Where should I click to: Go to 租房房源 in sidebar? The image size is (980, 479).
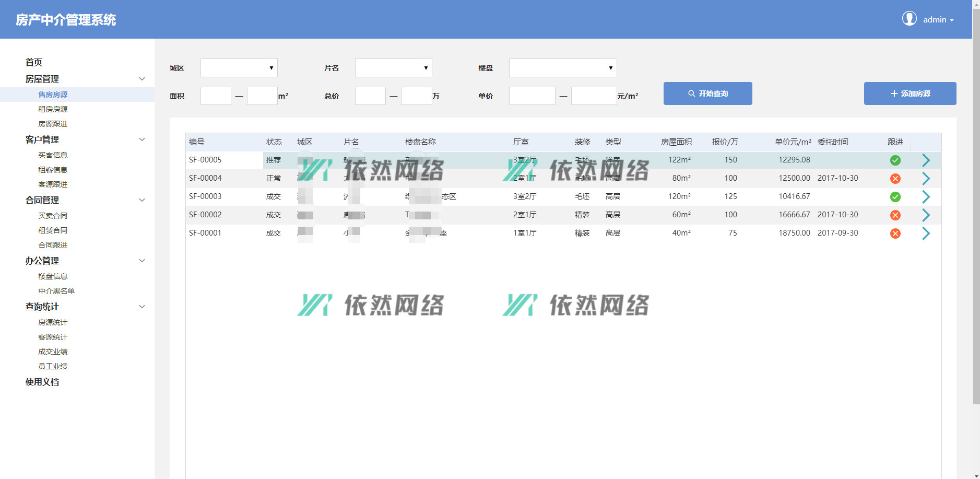click(x=53, y=109)
